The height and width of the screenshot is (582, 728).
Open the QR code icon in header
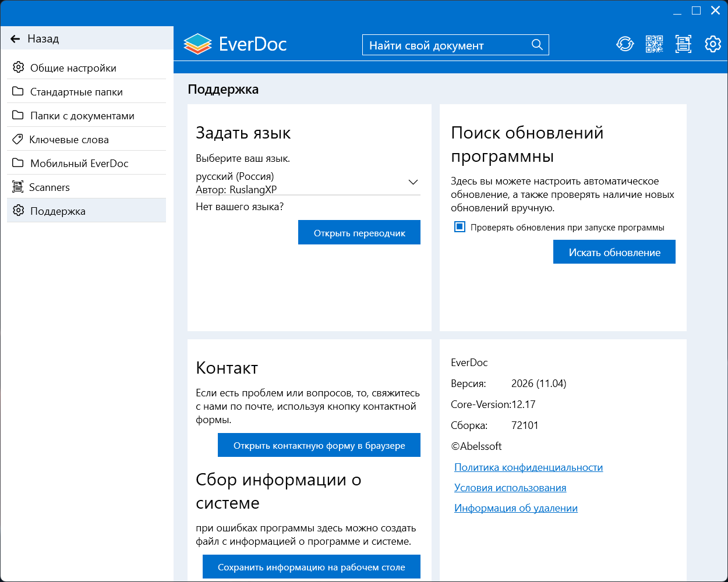click(654, 44)
